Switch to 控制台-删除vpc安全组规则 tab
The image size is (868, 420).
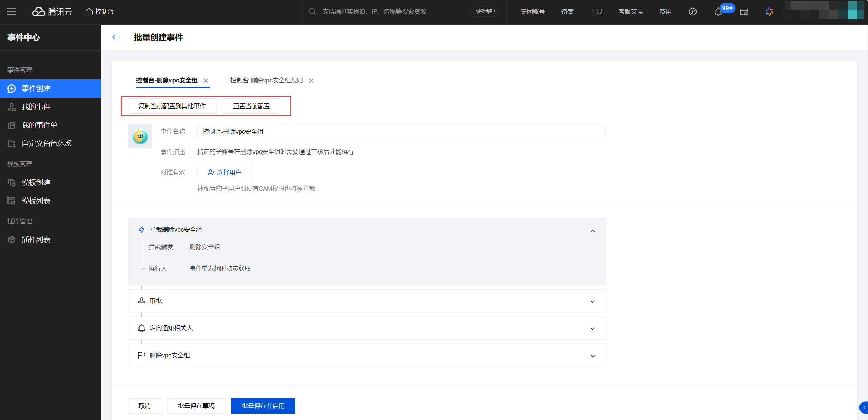266,80
